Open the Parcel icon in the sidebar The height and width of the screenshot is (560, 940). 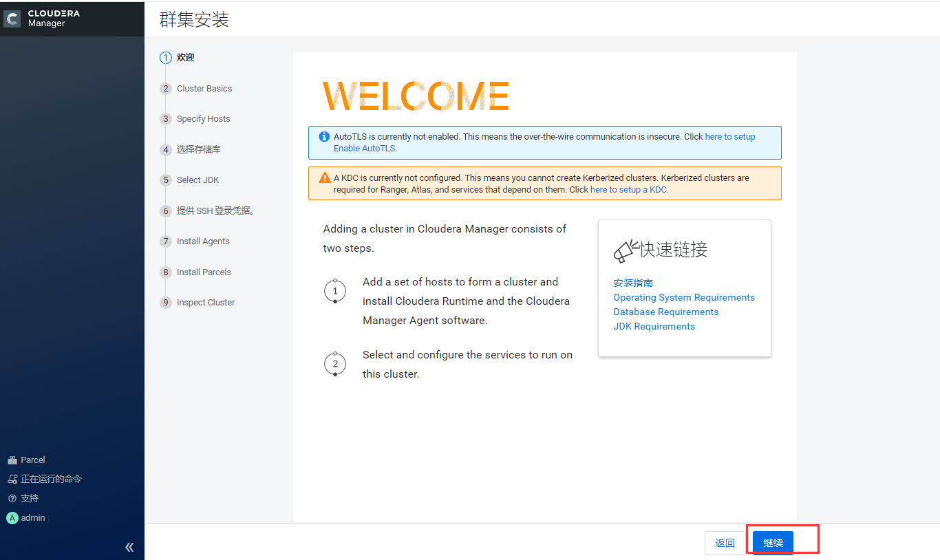pyautogui.click(x=12, y=460)
